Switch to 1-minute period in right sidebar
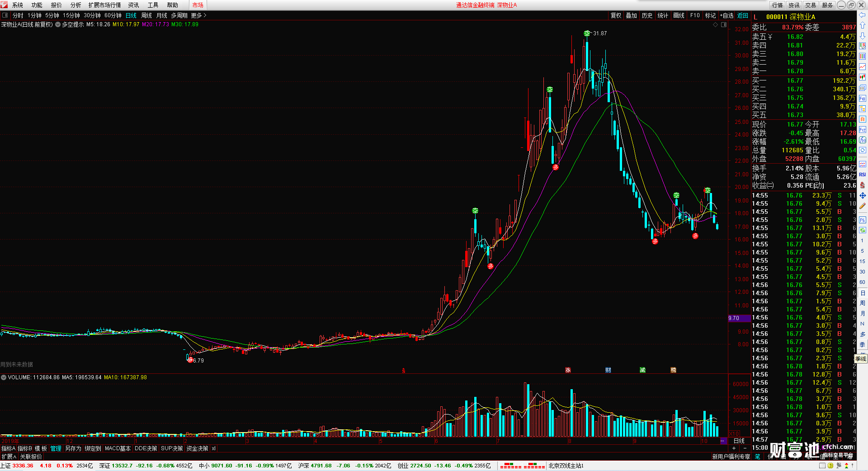Viewport: 868px width, 471px height. click(x=862, y=240)
